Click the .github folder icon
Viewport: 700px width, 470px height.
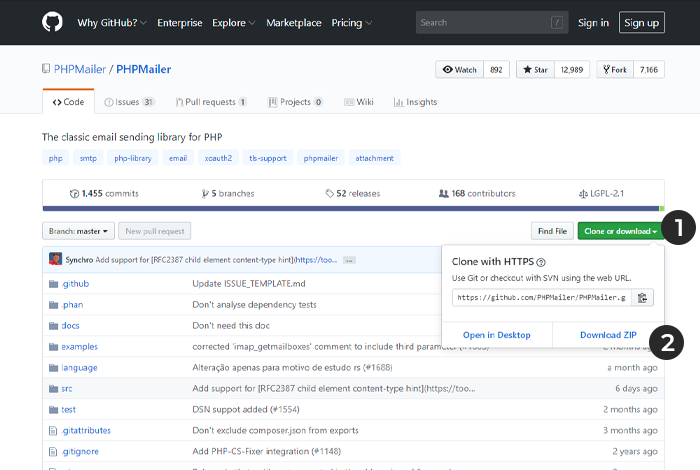(54, 284)
